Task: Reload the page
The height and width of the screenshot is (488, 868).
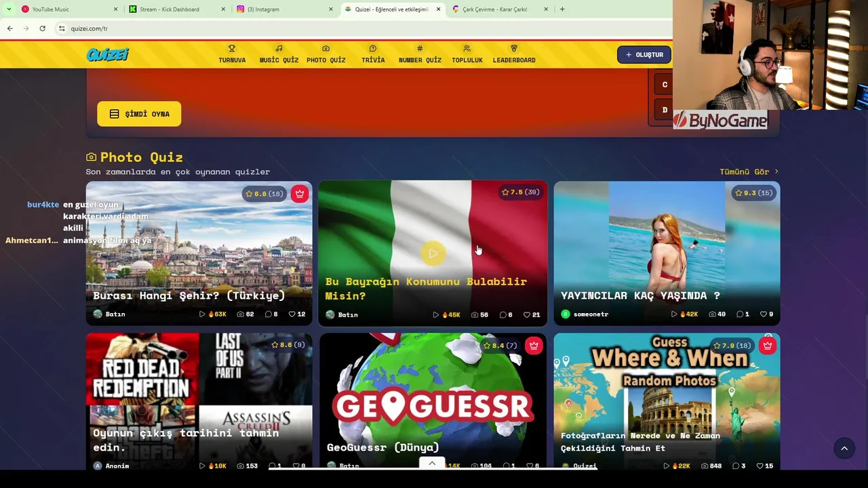Action: point(42,28)
